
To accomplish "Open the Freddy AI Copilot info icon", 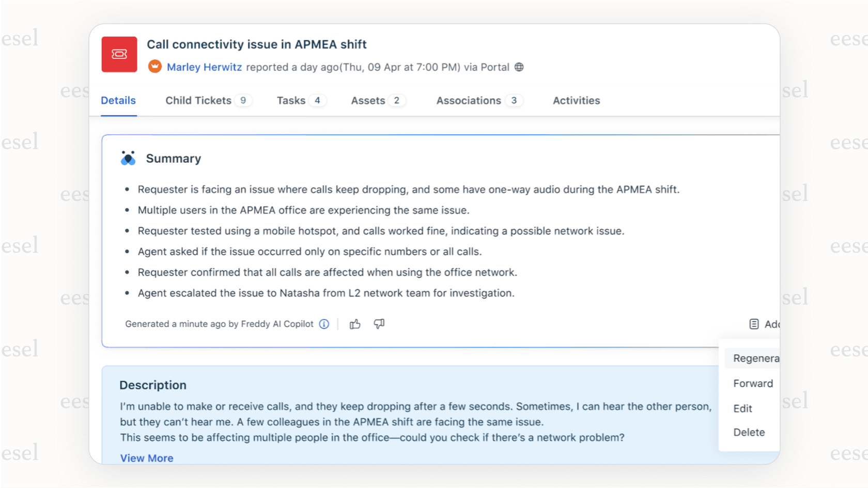I will click(x=324, y=324).
